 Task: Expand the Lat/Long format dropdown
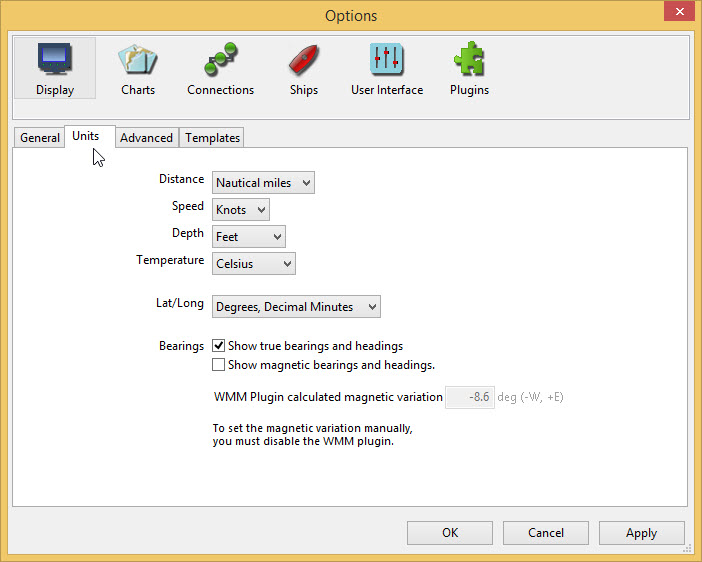coord(296,307)
